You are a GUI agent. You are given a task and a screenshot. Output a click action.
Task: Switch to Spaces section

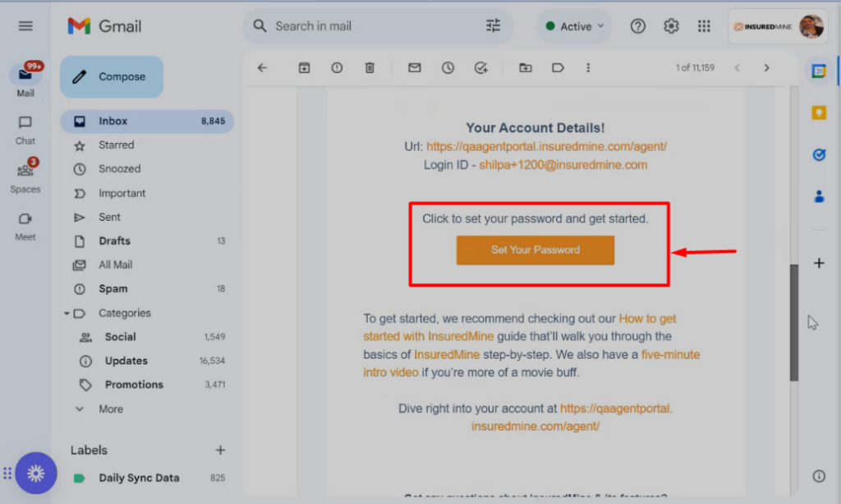pyautogui.click(x=25, y=177)
